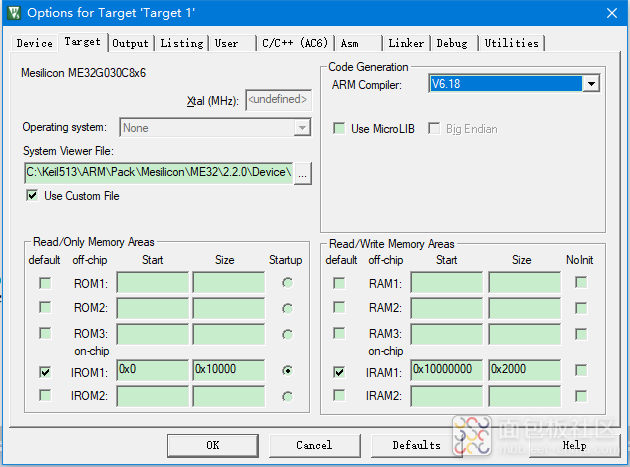Check the IRAM2 default checkbox

pyautogui.click(x=339, y=395)
